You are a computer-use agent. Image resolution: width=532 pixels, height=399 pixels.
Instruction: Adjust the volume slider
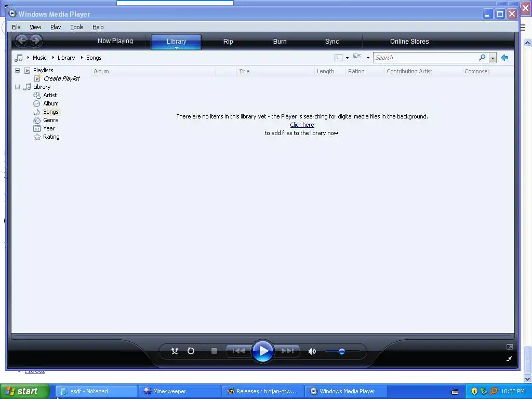342,352
